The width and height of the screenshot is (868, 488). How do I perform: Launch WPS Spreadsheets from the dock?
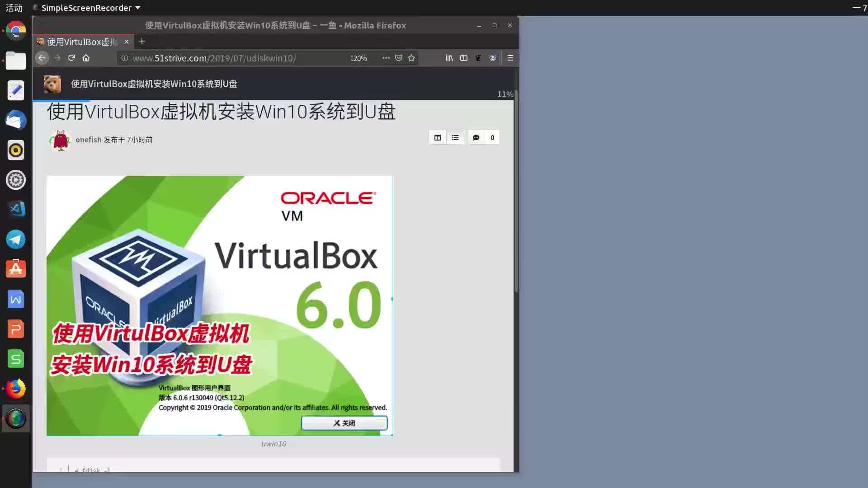tap(16, 359)
